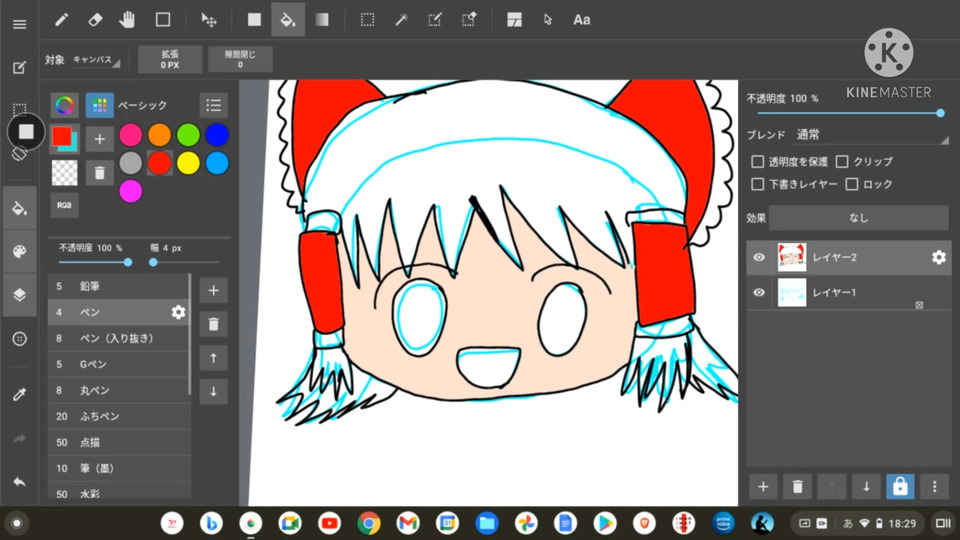Select the rectangular selection tool

pyautogui.click(x=367, y=20)
